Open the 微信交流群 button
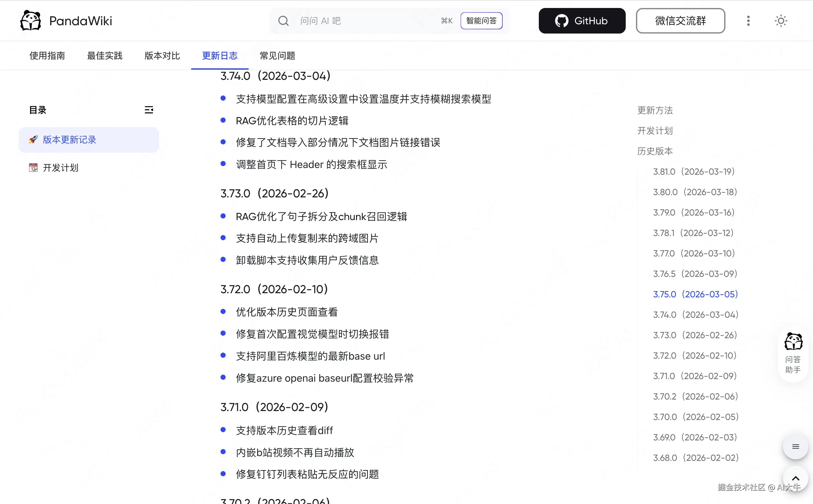Viewport: 813px width, 504px height. 680,21
